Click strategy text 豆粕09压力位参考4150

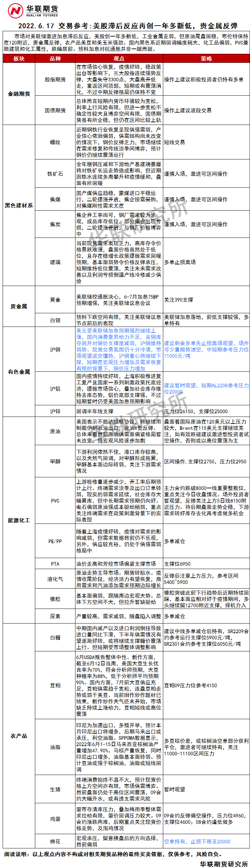pyautogui.click(x=190, y=685)
